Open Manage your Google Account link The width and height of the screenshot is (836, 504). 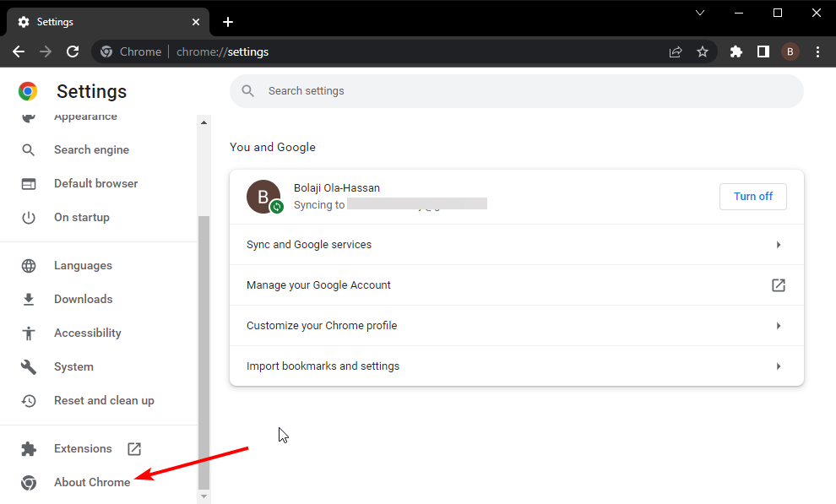pos(516,285)
